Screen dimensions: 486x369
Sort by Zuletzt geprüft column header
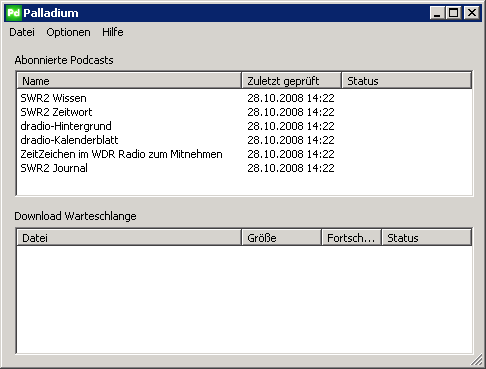[x=292, y=81]
